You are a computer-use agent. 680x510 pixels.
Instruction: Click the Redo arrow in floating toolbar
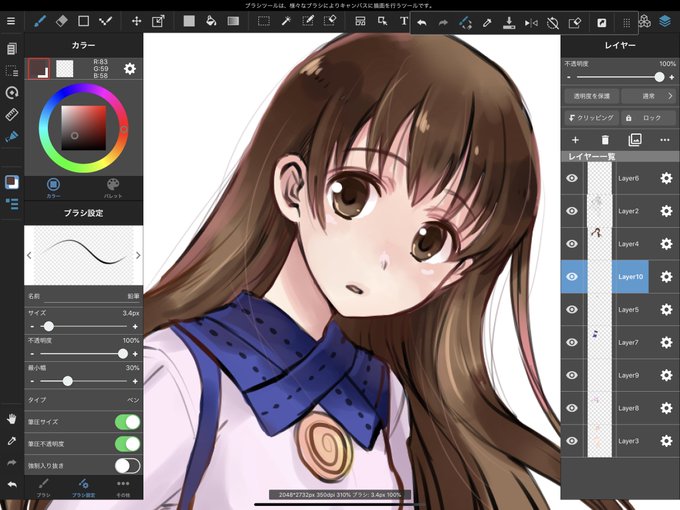(x=443, y=23)
